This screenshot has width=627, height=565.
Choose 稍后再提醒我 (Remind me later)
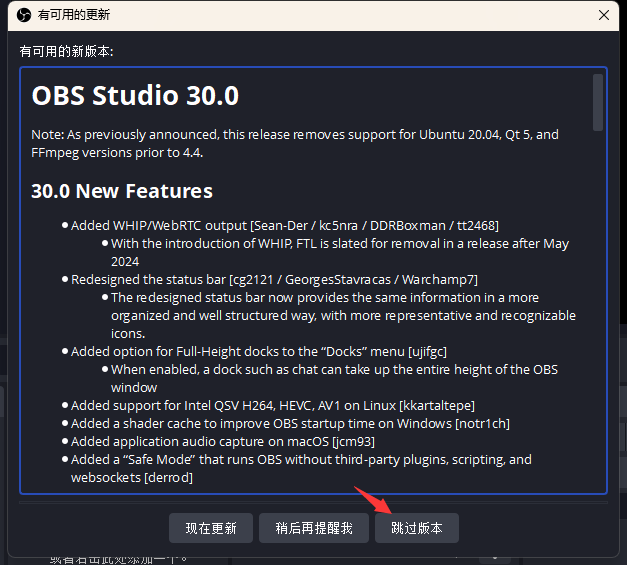314,528
